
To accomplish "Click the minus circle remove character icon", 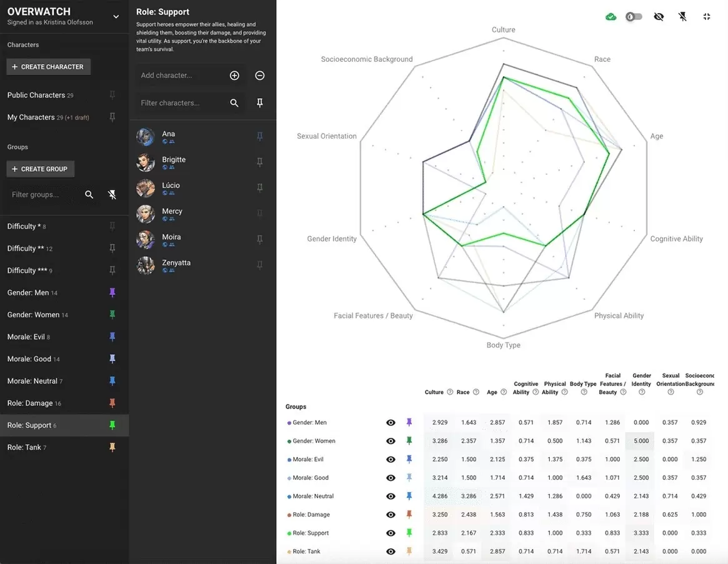I will click(x=260, y=76).
